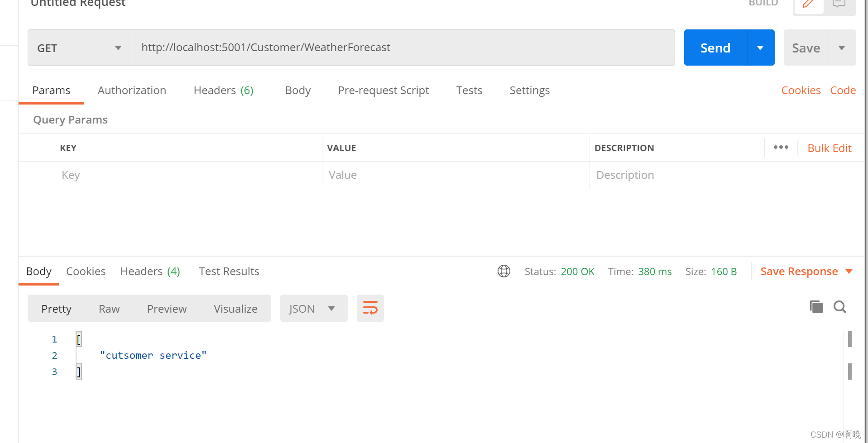The width and height of the screenshot is (868, 443).
Task: Expand the Save button dropdown arrow
Action: 842,48
